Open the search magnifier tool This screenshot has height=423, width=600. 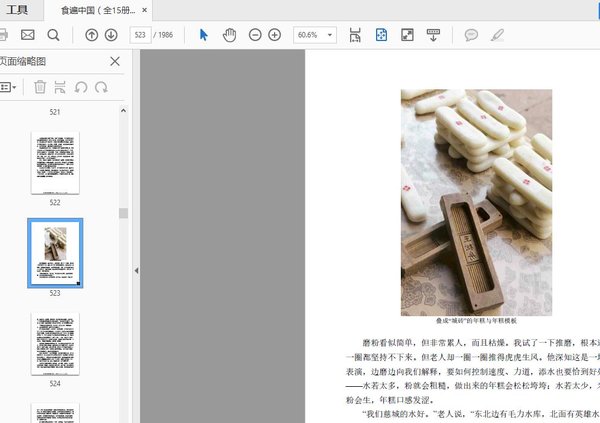tap(53, 35)
